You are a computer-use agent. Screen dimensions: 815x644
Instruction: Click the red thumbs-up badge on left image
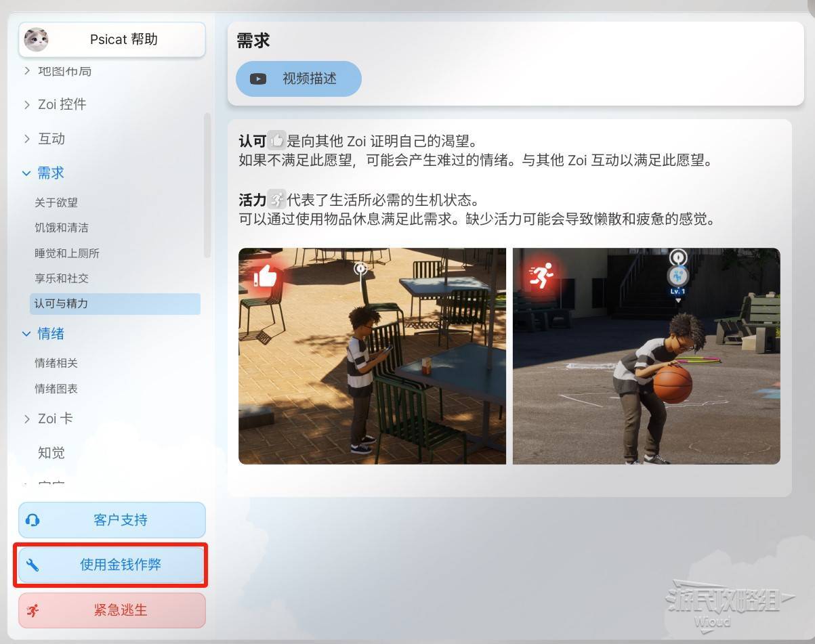click(x=265, y=276)
